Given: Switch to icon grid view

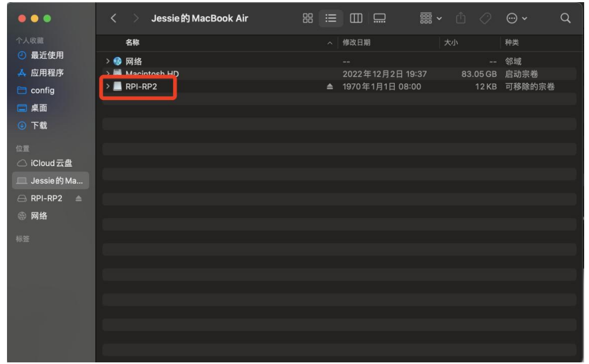Looking at the screenshot, I should 308,19.
